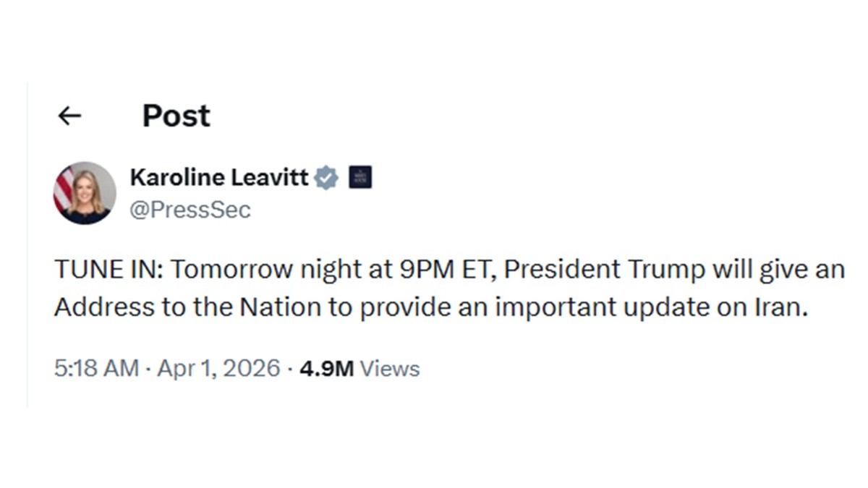This screenshot has height=488, width=868.
Task: Click the "TUNE IN:" text in post
Action: coord(110,270)
